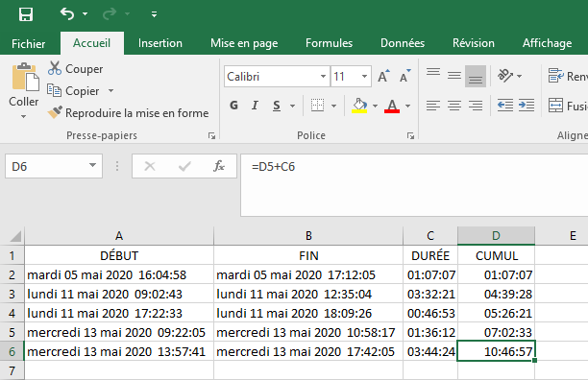
Task: Click the text orientation icon
Action: tap(505, 76)
